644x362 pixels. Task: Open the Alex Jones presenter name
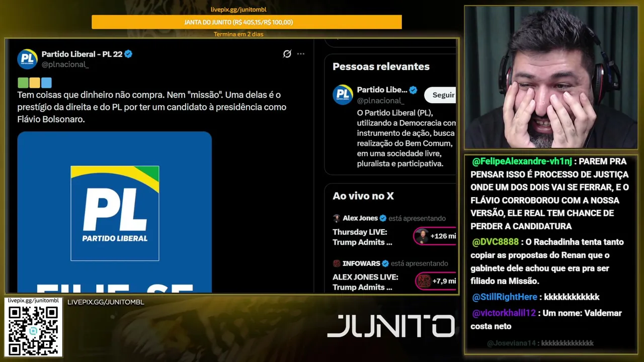coord(360,218)
